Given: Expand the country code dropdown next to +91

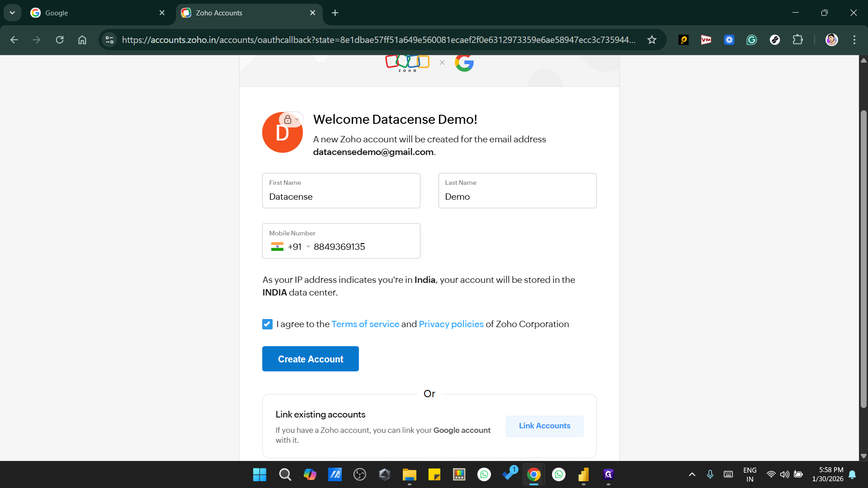Looking at the screenshot, I should (x=308, y=247).
